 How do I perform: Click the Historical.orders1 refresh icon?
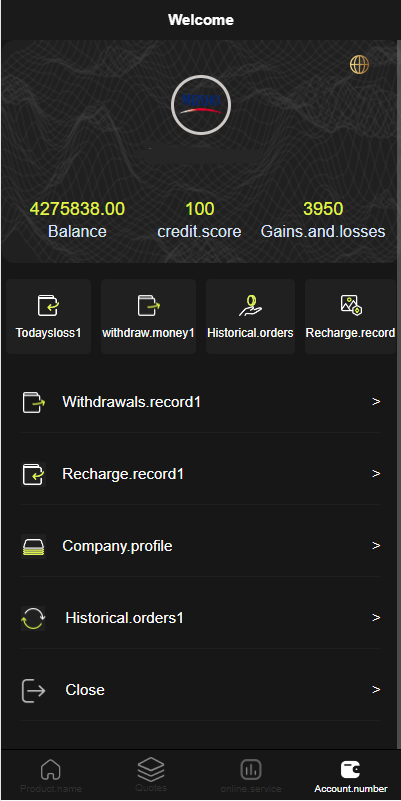click(x=33, y=618)
